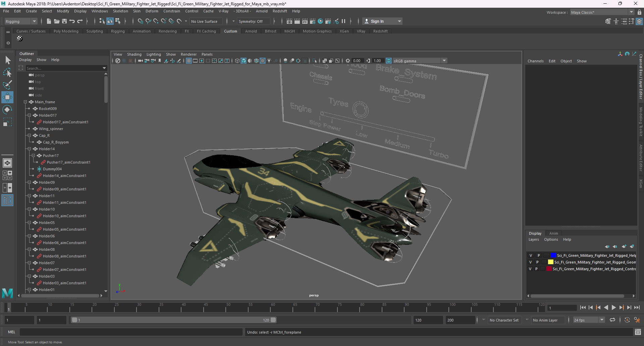Collapse the Holder017 node in the Outliner

pyautogui.click(x=29, y=115)
